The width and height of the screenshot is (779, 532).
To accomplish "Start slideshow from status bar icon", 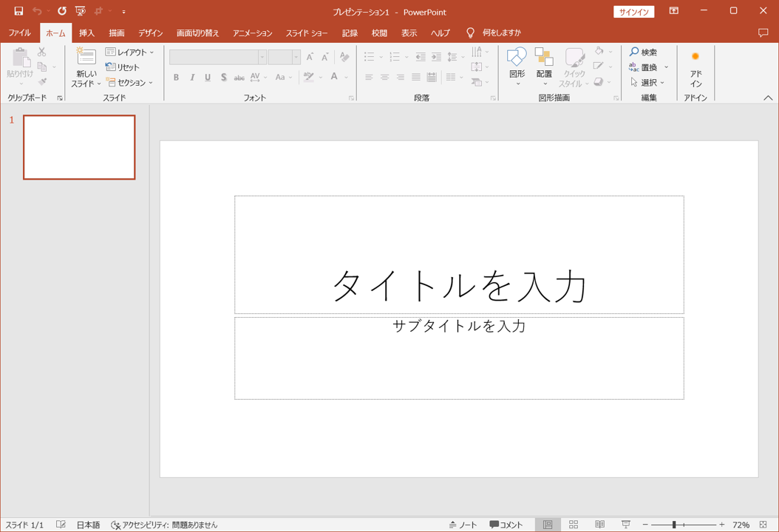I will click(x=626, y=525).
